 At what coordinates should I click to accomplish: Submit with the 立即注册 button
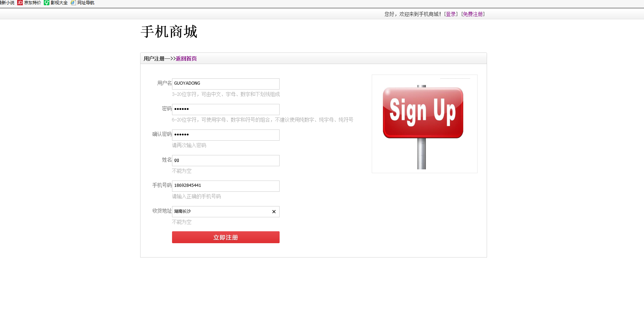[226, 237]
